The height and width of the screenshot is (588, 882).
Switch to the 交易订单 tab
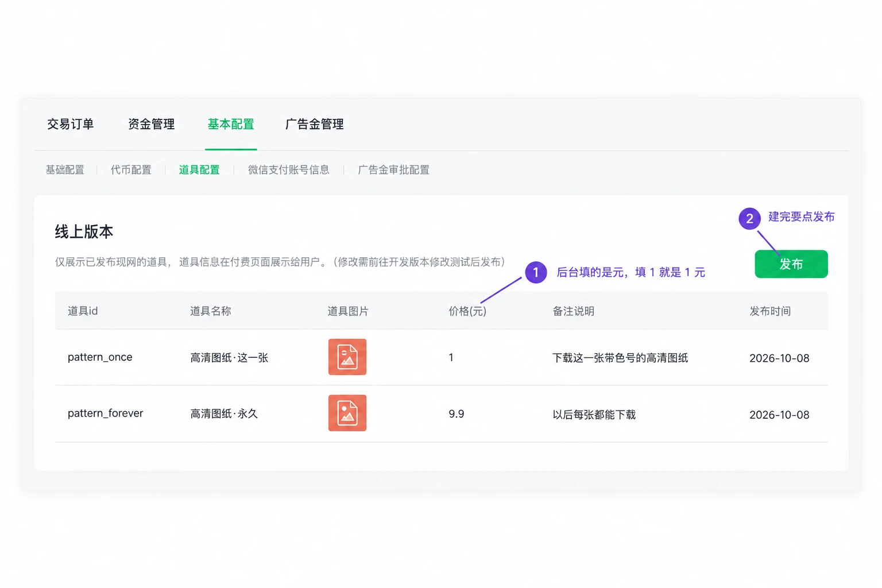(x=71, y=124)
